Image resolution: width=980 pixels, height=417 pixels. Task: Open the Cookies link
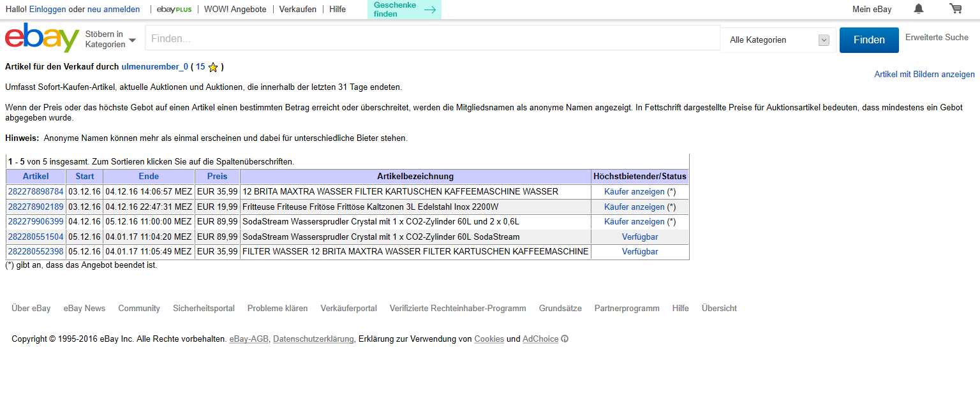[489, 339]
